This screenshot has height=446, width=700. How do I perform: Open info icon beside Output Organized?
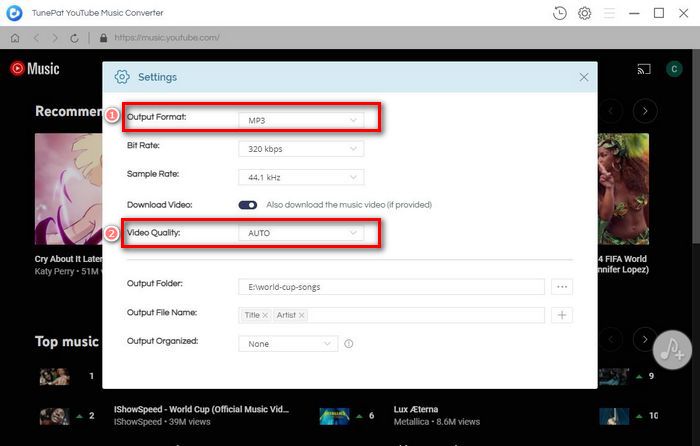click(349, 343)
